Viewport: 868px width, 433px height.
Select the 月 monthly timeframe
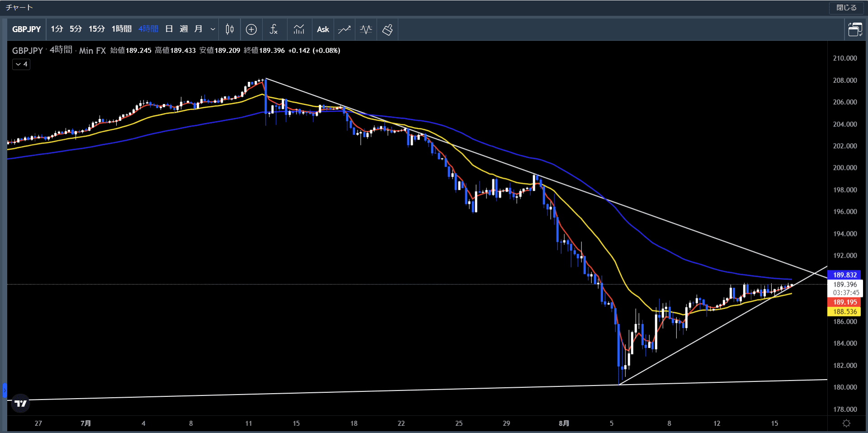198,29
